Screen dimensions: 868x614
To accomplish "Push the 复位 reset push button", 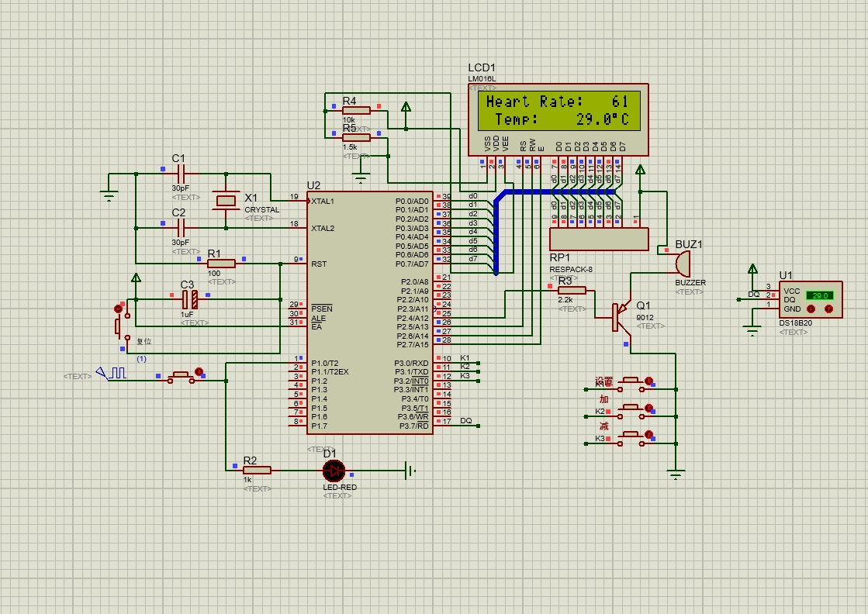I will 123,326.
